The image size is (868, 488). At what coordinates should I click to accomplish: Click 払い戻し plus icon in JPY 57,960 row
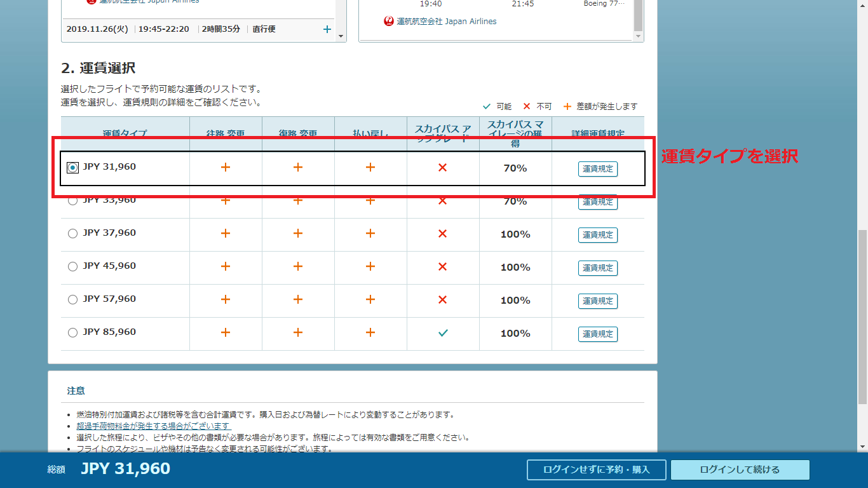[370, 299]
